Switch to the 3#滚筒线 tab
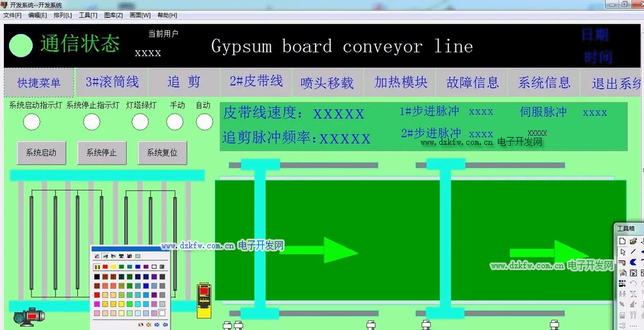The width and height of the screenshot is (644, 330). point(112,82)
